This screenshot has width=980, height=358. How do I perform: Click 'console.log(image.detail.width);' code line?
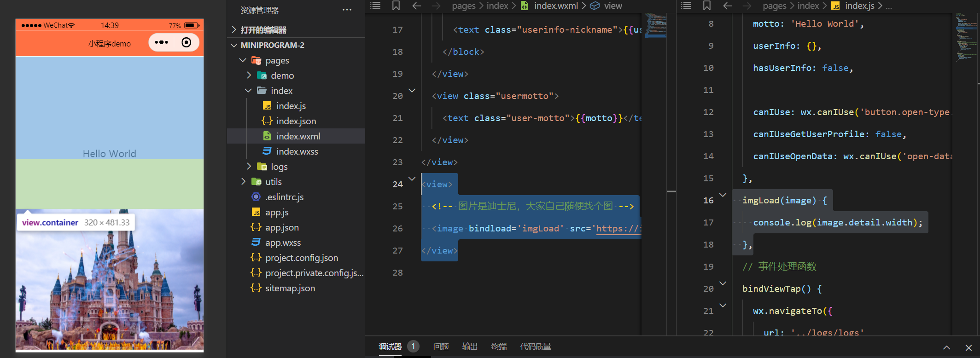838,223
